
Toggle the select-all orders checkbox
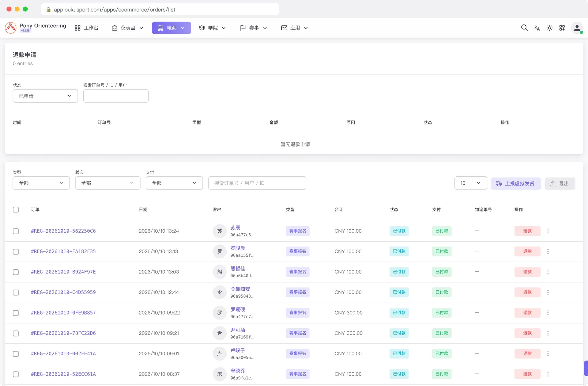16,210
